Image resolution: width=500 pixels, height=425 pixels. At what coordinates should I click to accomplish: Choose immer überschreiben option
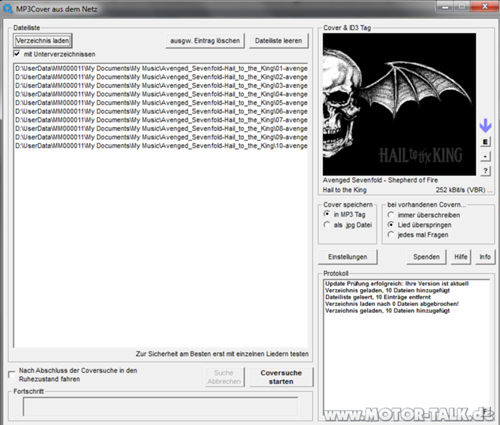391,215
